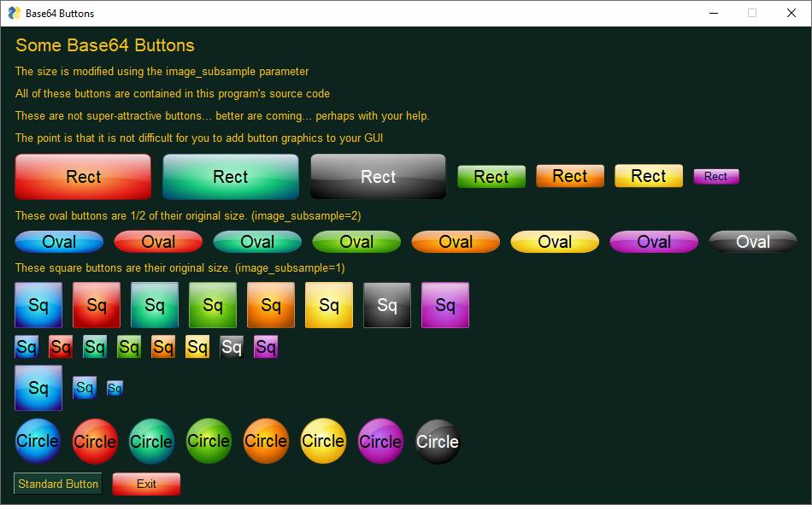The width and height of the screenshot is (812, 505).
Task: Click the line starting 'The point is that'
Action: pos(199,138)
